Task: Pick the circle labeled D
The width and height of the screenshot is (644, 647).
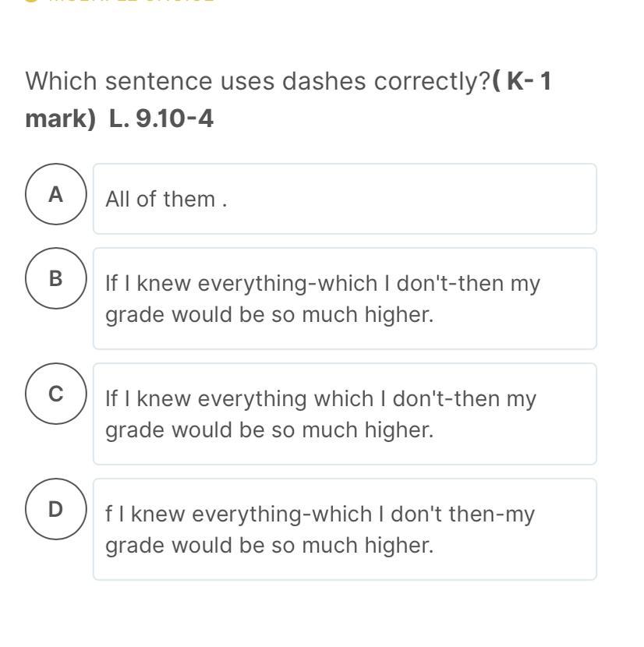Action: (x=55, y=509)
